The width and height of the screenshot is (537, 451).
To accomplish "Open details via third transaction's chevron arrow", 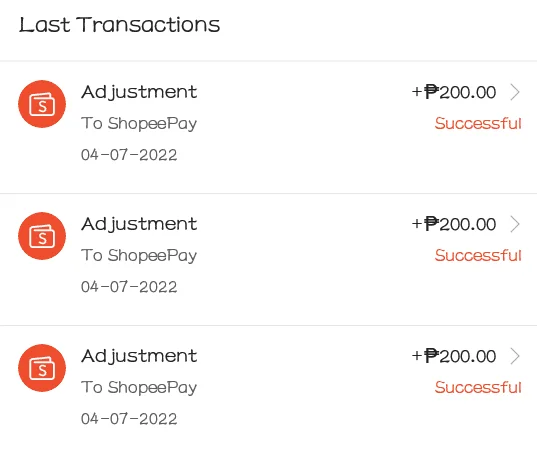I will [x=515, y=356].
